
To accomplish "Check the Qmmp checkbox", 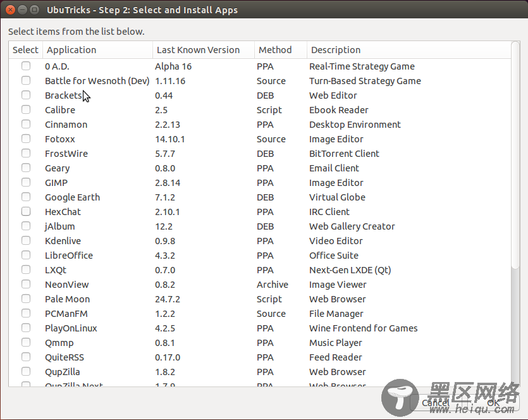I will coord(26,343).
